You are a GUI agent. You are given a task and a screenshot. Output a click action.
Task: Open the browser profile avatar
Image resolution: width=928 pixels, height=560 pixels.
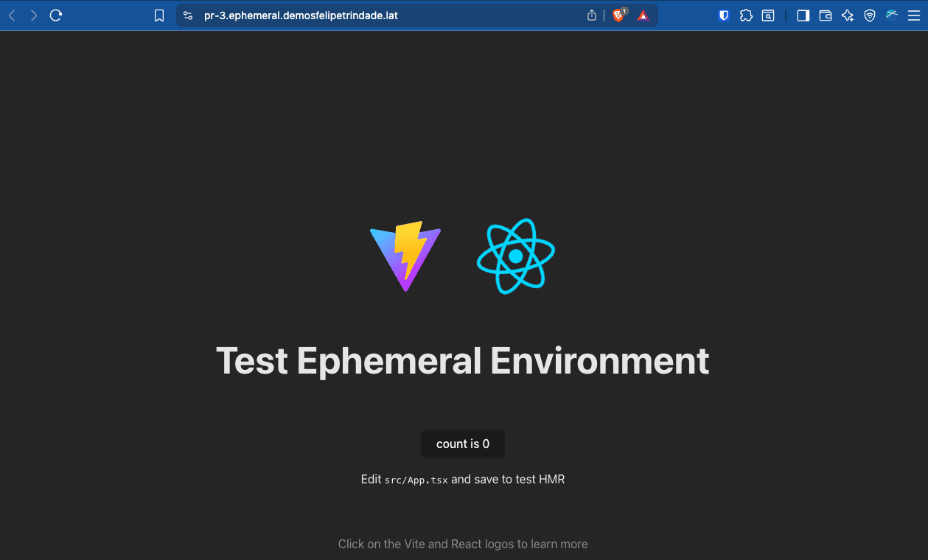pyautogui.click(x=892, y=14)
